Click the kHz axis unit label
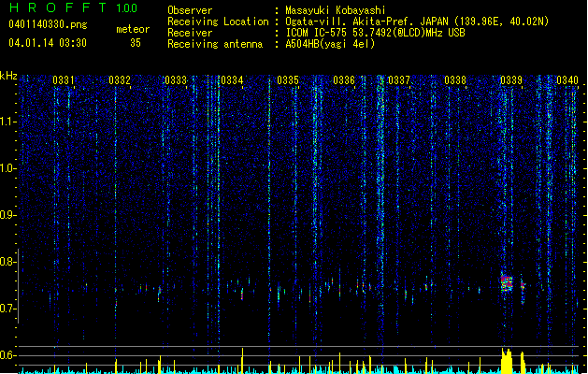The height and width of the screenshot is (374, 588). pyautogui.click(x=8, y=76)
